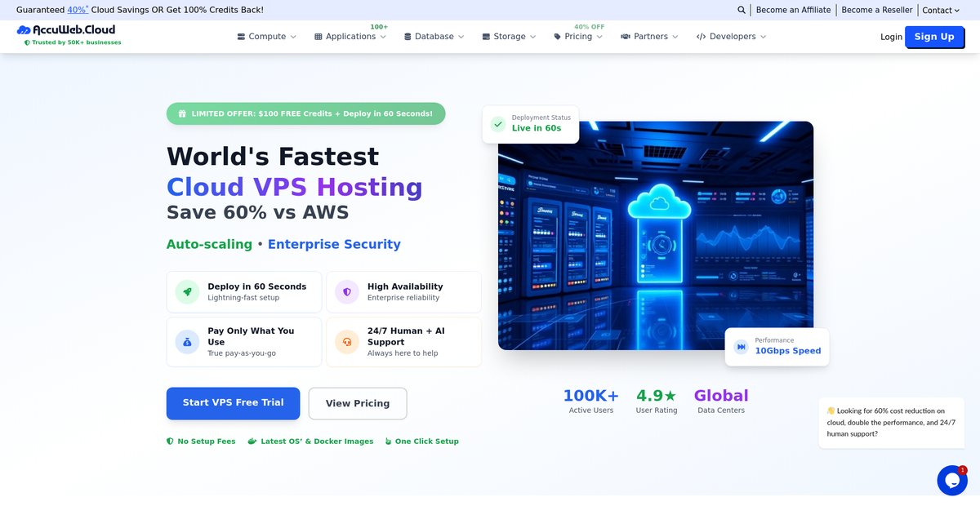The width and height of the screenshot is (980, 506).
Task: Click the Start VPS Free Trial button
Action: pyautogui.click(x=233, y=403)
